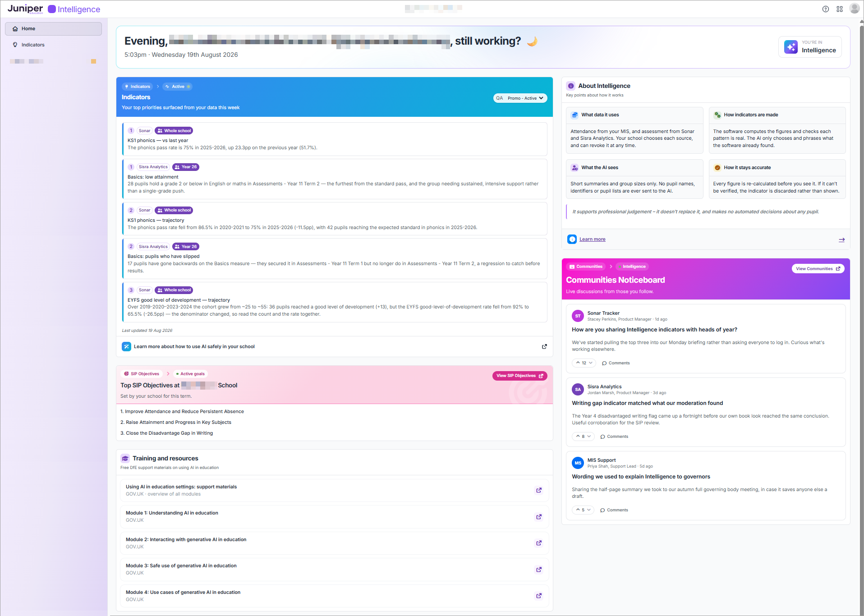864x616 pixels.
Task: Open Module 1: Understanding AI in education
Action: tap(335, 517)
